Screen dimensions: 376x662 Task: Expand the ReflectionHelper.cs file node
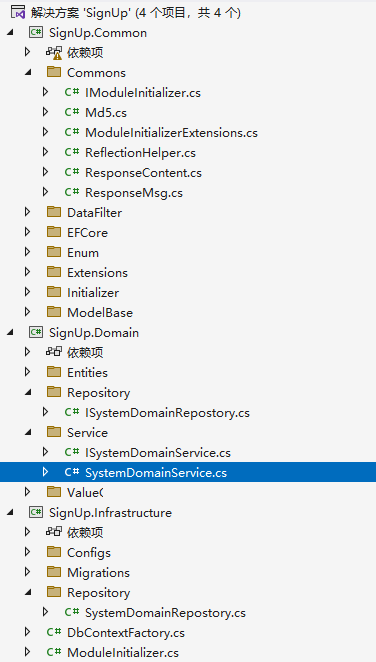pyautogui.click(x=45, y=152)
